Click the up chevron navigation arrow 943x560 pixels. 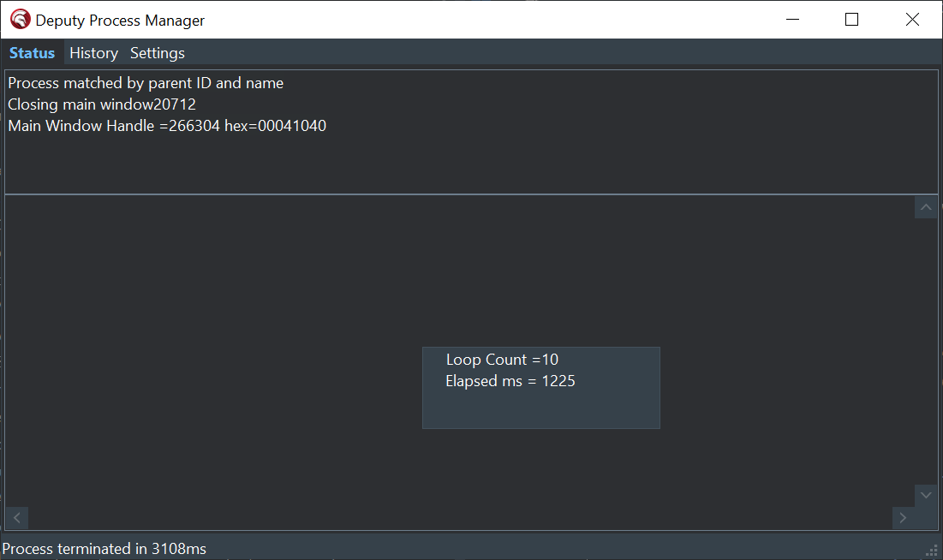pos(925,207)
